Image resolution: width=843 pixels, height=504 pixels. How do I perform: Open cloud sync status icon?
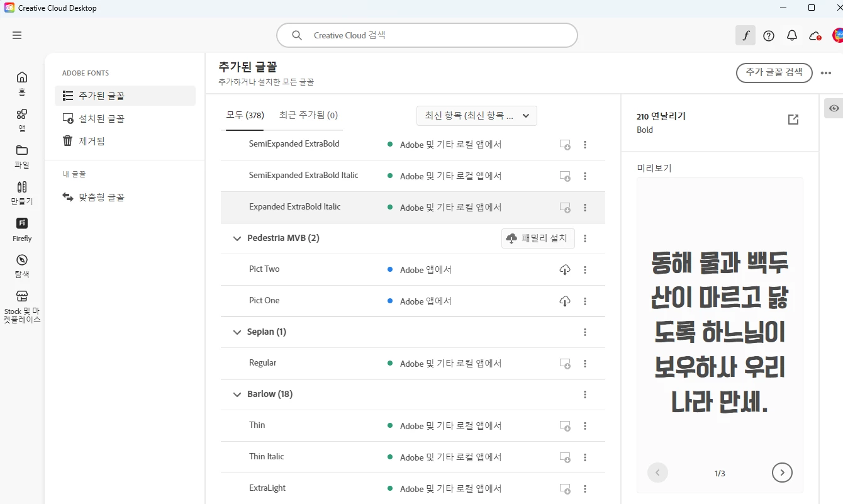pos(815,36)
